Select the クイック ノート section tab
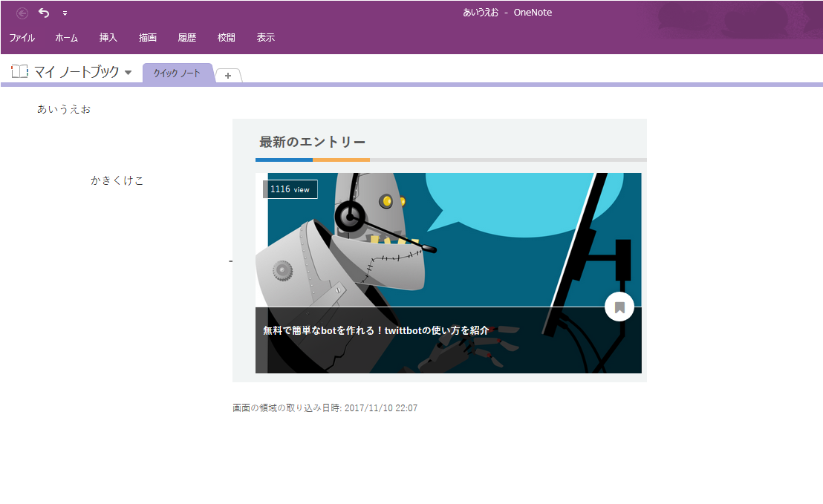823x504 pixels. coord(177,73)
